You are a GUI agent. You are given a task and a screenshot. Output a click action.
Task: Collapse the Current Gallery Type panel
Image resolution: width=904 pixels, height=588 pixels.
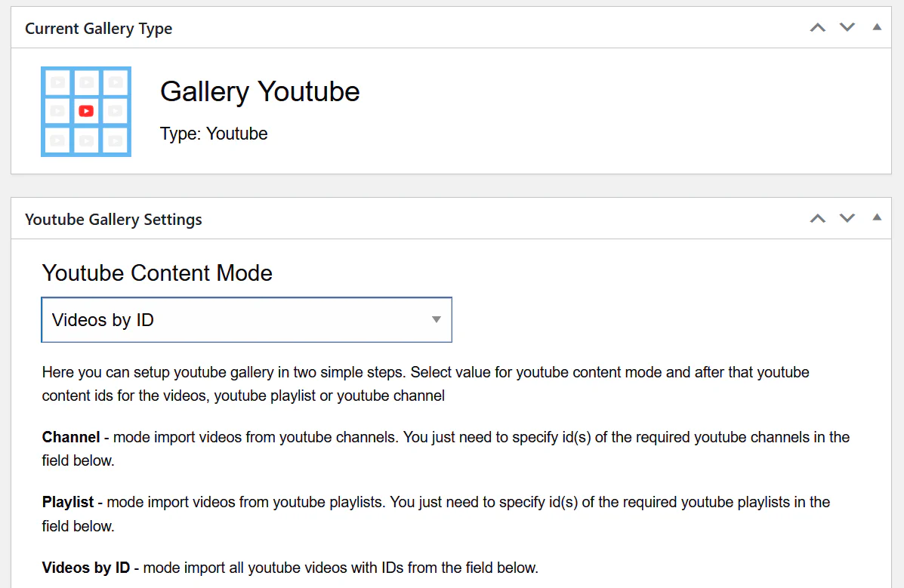point(877,27)
